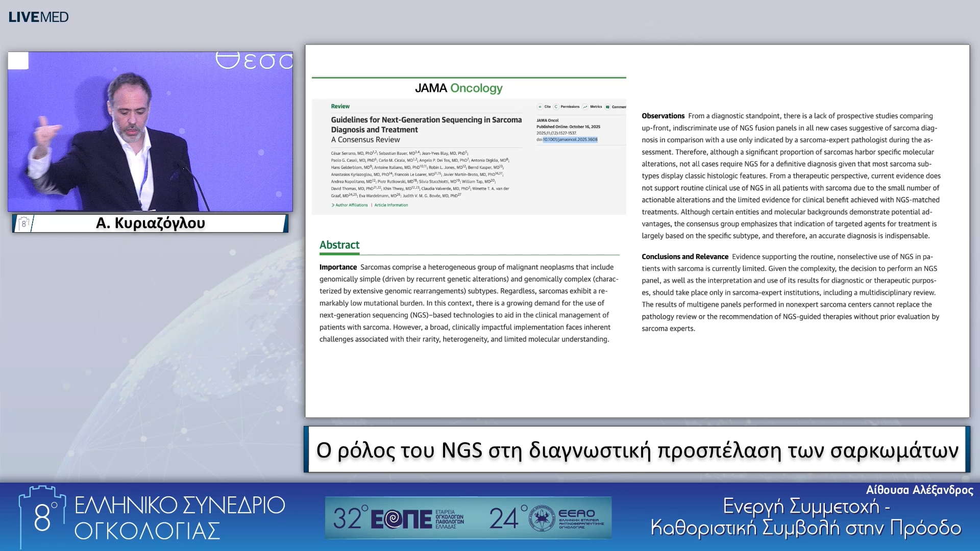Expand the Author Affiliations section
Image resolution: width=980 pixels, height=551 pixels.
350,205
